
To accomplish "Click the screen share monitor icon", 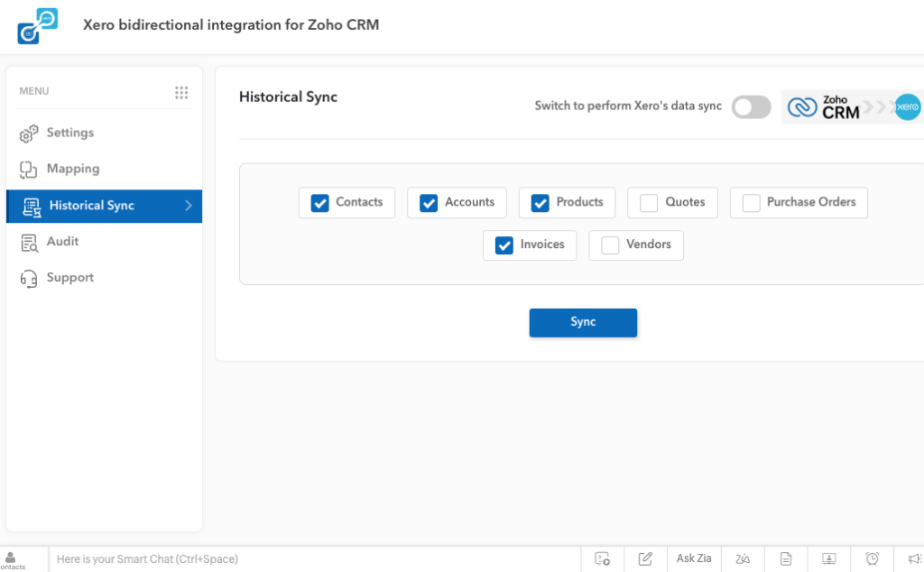I will (829, 558).
